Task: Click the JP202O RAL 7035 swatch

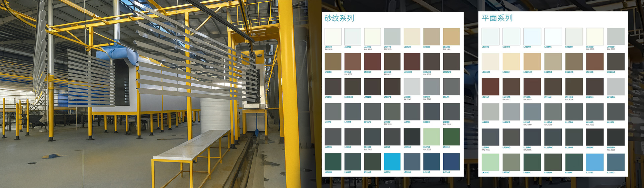Action: coord(616,37)
